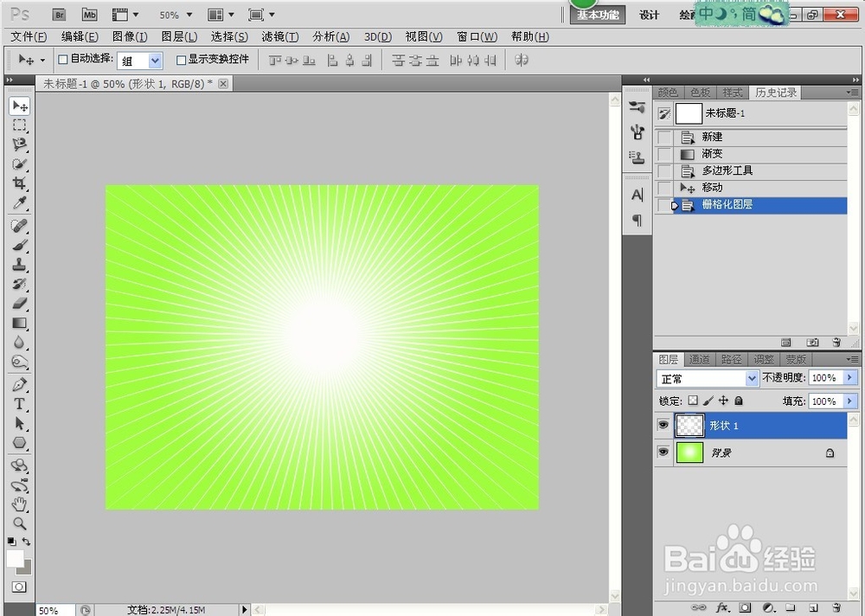Open layer style fx menu

[x=722, y=607]
